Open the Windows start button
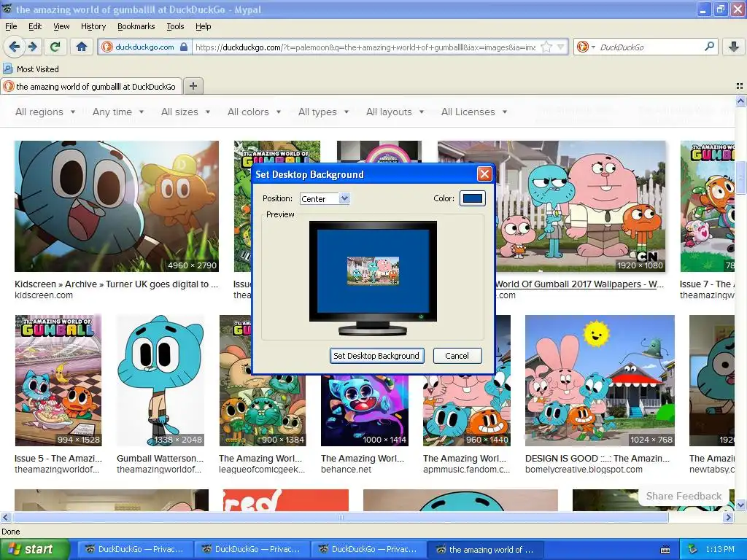 point(34,550)
